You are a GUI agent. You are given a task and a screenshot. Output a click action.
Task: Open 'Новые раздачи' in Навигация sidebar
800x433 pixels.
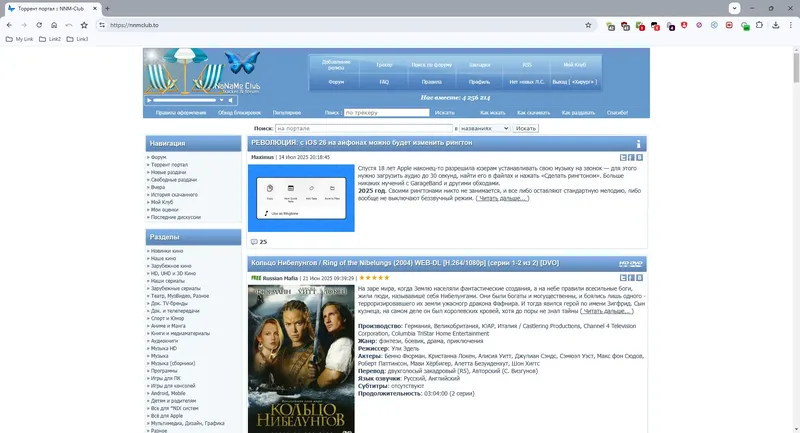click(x=168, y=172)
